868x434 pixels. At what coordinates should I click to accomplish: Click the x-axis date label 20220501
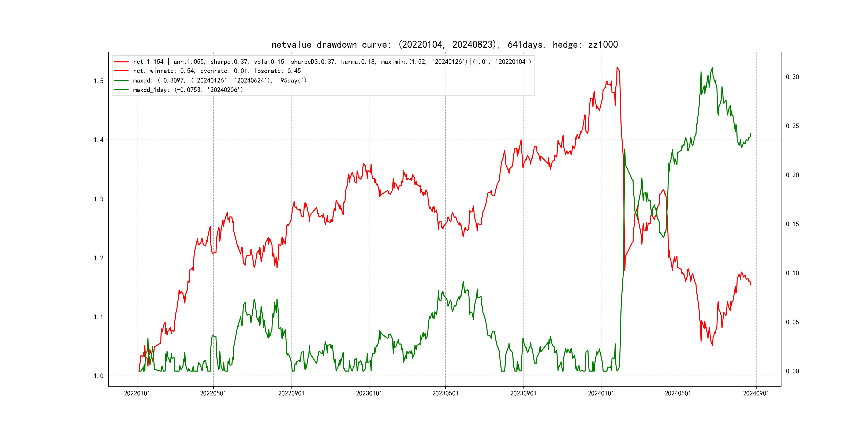click(213, 394)
